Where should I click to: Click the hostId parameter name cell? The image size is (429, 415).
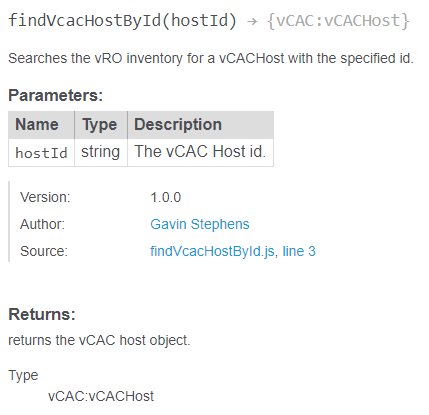point(41,153)
